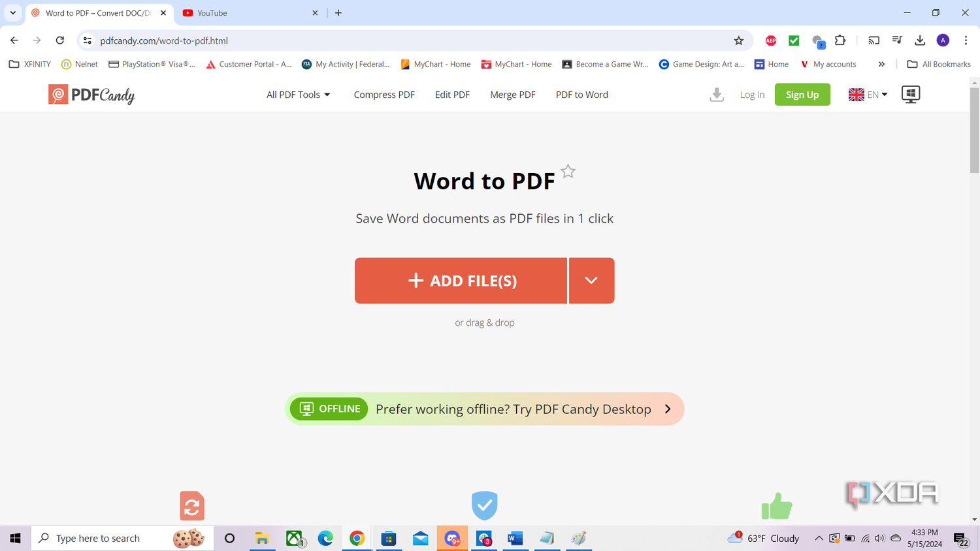Open the All PDF Tools dropdown menu
980x551 pixels.
[298, 95]
